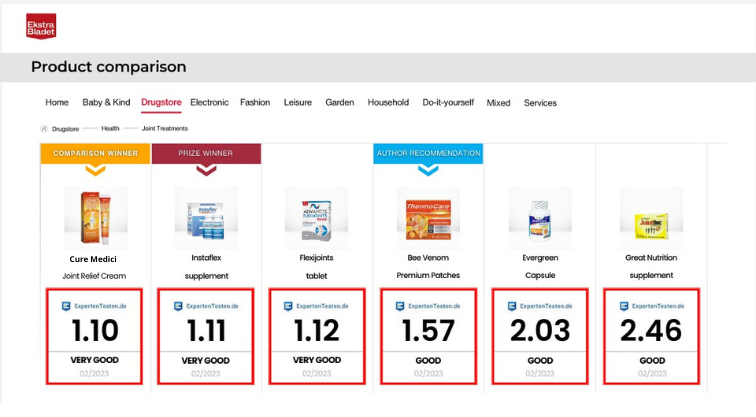756x417 pixels.
Task: Click the ExpertenTesten icon on 1.12 badge
Action: (288, 306)
